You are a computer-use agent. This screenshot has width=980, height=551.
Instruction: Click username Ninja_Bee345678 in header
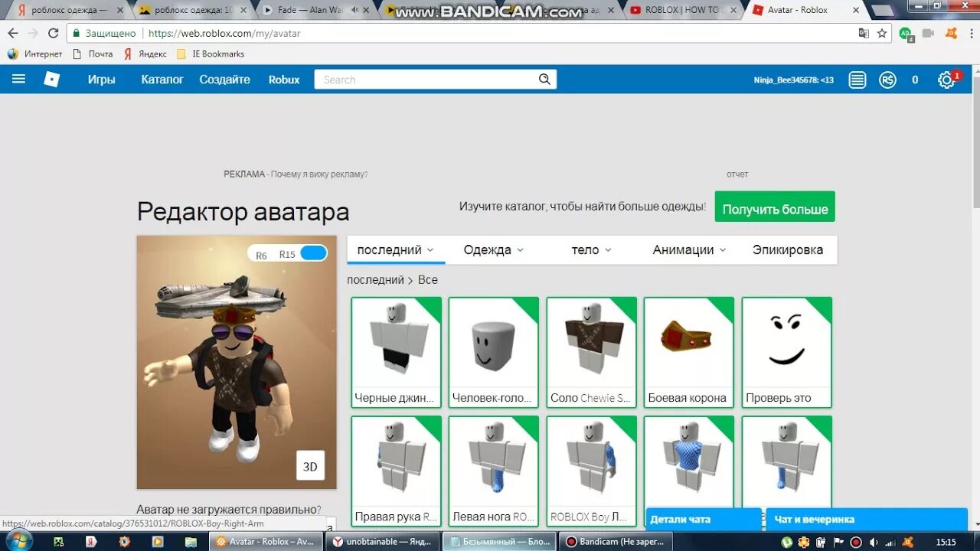point(793,80)
